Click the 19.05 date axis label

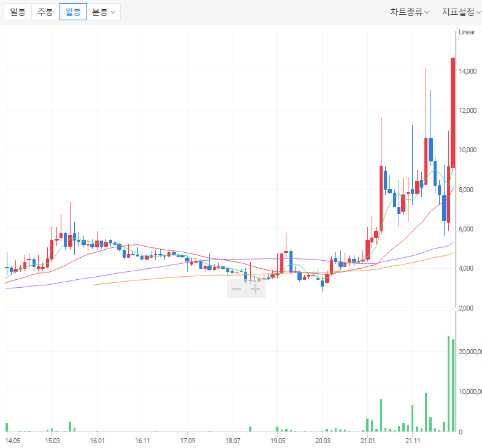pyautogui.click(x=278, y=441)
